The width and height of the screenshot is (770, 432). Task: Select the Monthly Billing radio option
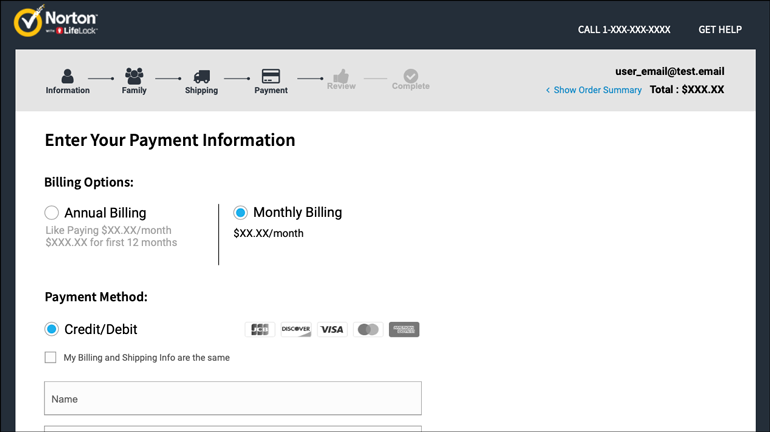point(240,213)
